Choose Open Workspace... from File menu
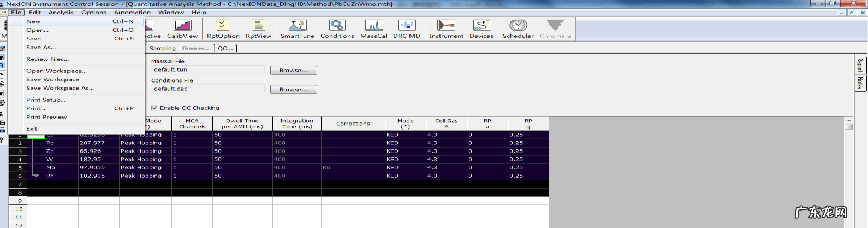The height and width of the screenshot is (228, 868). click(x=56, y=71)
